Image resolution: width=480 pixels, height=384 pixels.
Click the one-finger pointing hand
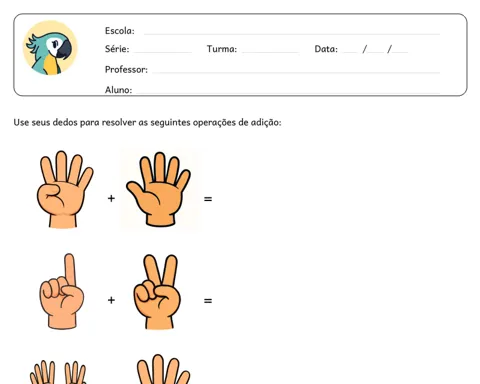(62, 291)
